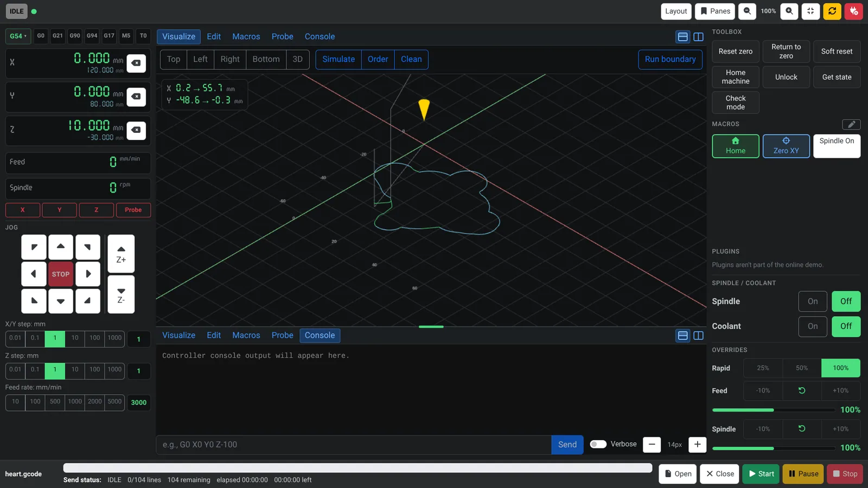868x488 pixels.
Task: Zoom out with the magnifier minus icon
Action: pos(747,11)
